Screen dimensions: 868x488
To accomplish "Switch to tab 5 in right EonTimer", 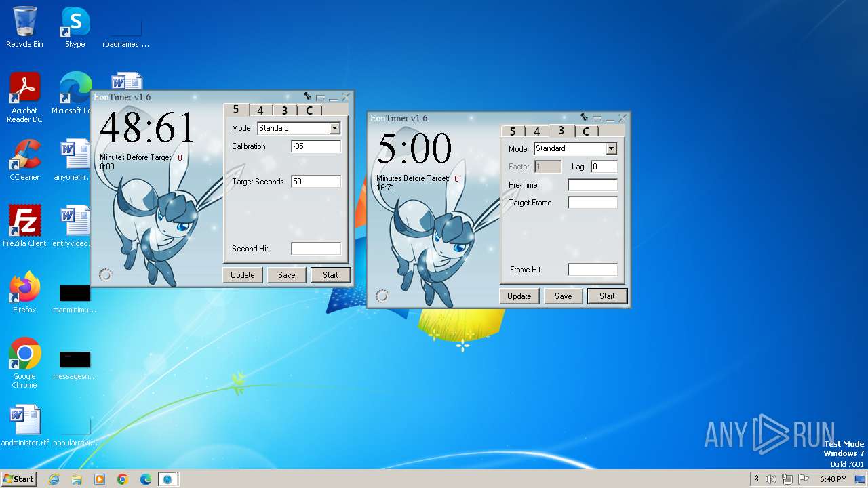I will coord(513,131).
